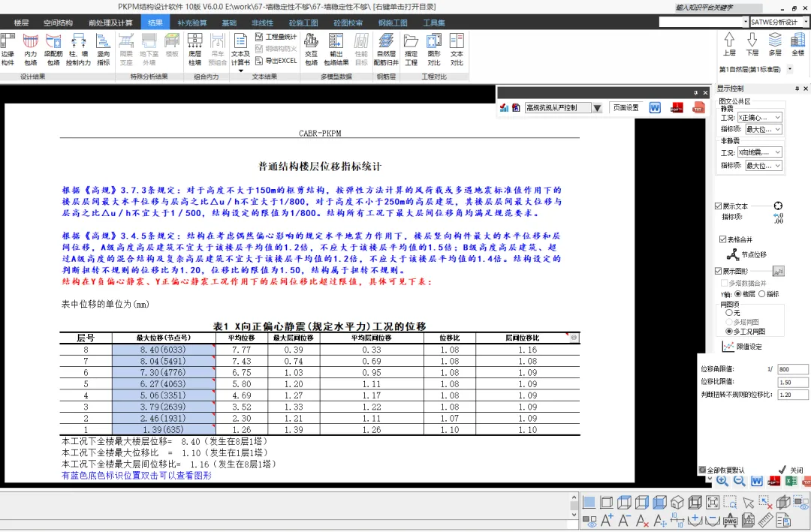This screenshot has height=532, width=811.
Task: Open the 底层柱墙 tool
Action: (x=195, y=49)
